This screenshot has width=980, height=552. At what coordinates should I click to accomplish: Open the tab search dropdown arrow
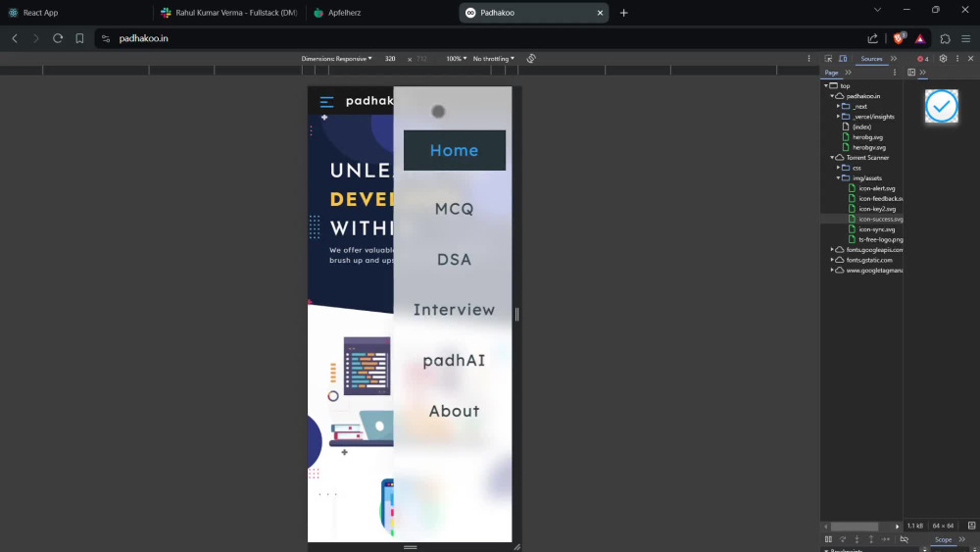pos(877,10)
